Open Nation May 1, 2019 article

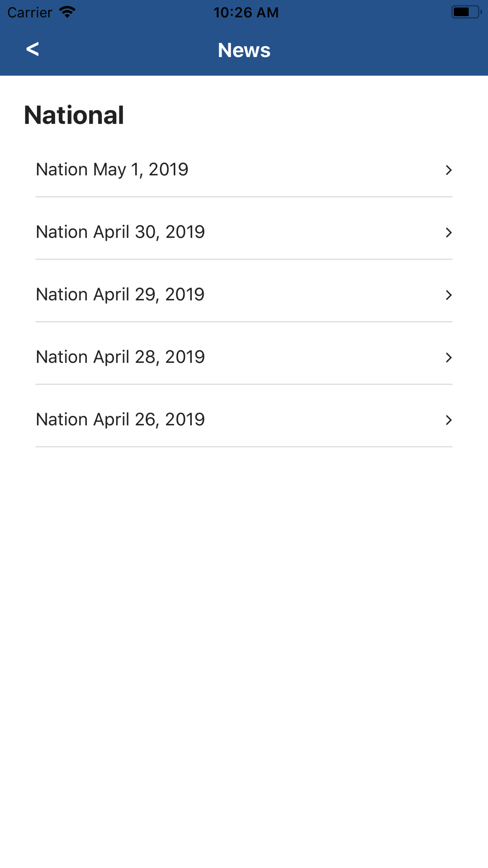[x=244, y=169]
